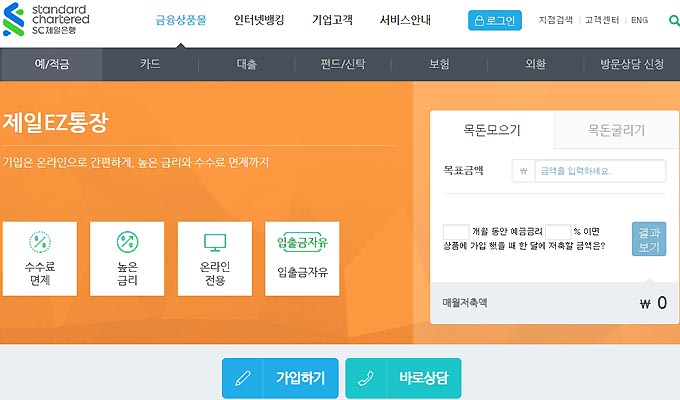
Task: Select the 외환 submenu tab
Action: [x=536, y=64]
